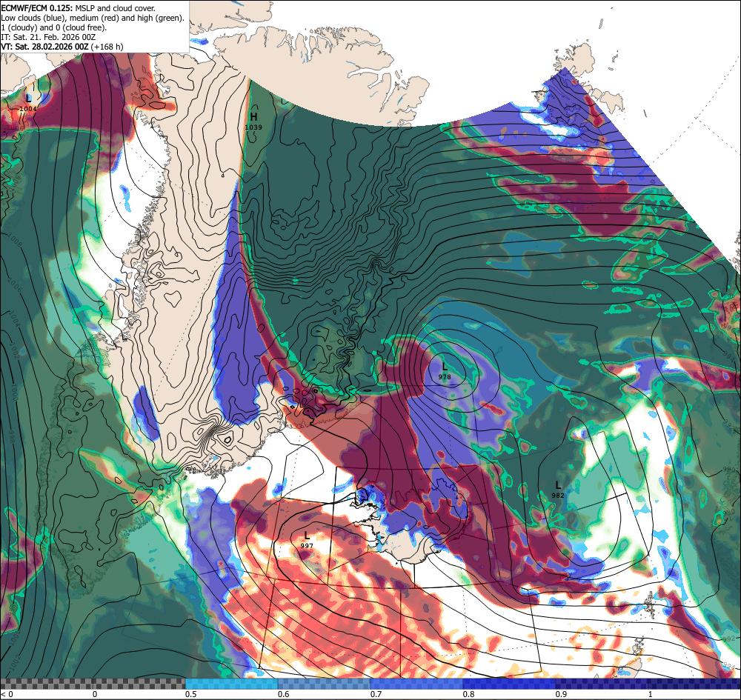Click the 0.8 dark-blue color scale segment

coord(509,684)
